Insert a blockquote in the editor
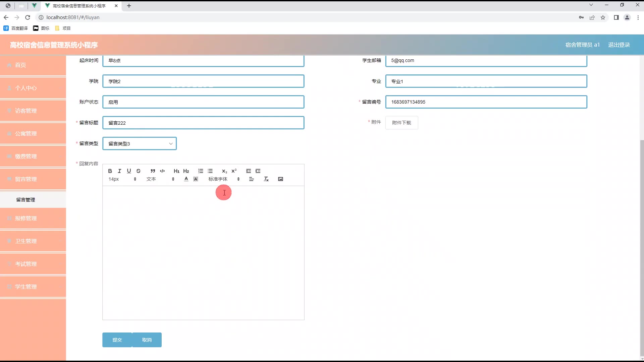The width and height of the screenshot is (644, 362). pyautogui.click(x=153, y=171)
